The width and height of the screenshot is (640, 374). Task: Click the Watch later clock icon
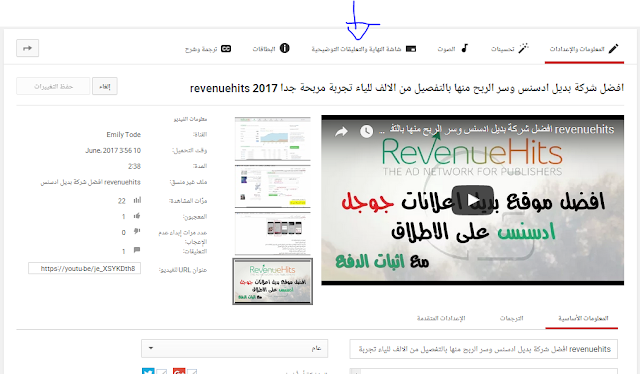pyautogui.click(x=367, y=131)
